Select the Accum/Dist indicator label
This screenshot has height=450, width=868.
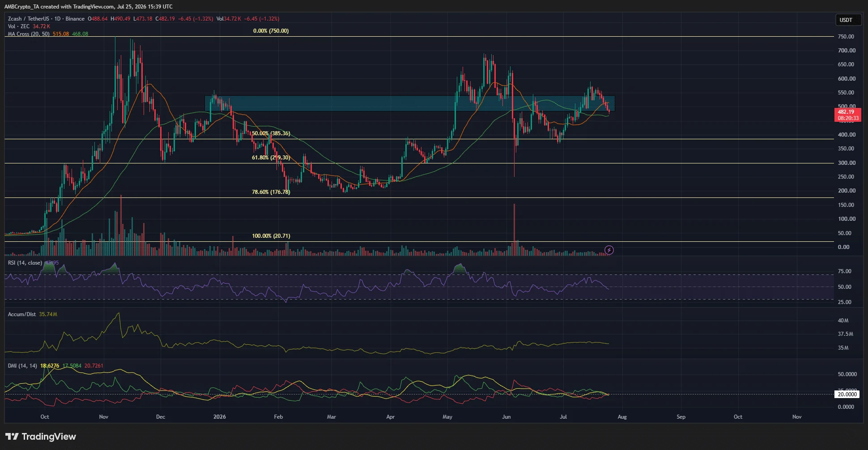pos(22,314)
